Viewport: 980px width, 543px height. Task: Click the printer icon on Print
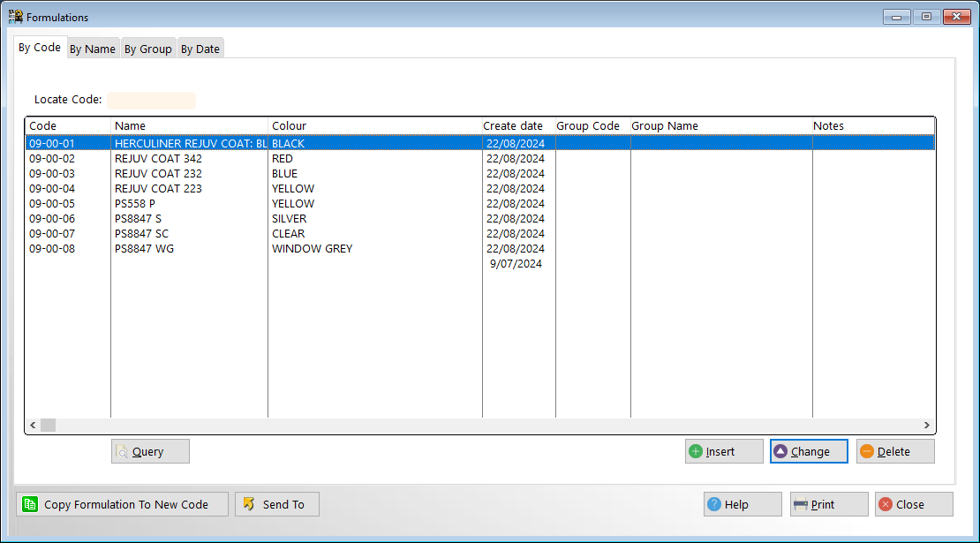(801, 504)
